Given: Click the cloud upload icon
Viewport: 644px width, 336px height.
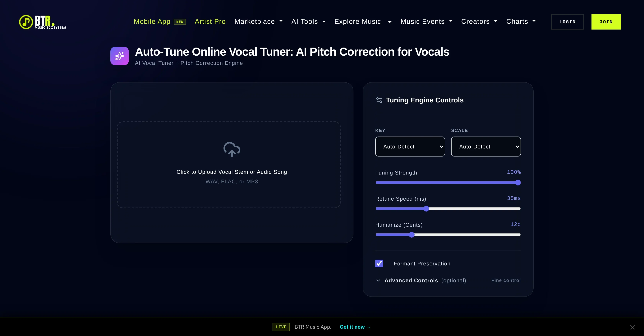Looking at the screenshot, I should (x=232, y=149).
